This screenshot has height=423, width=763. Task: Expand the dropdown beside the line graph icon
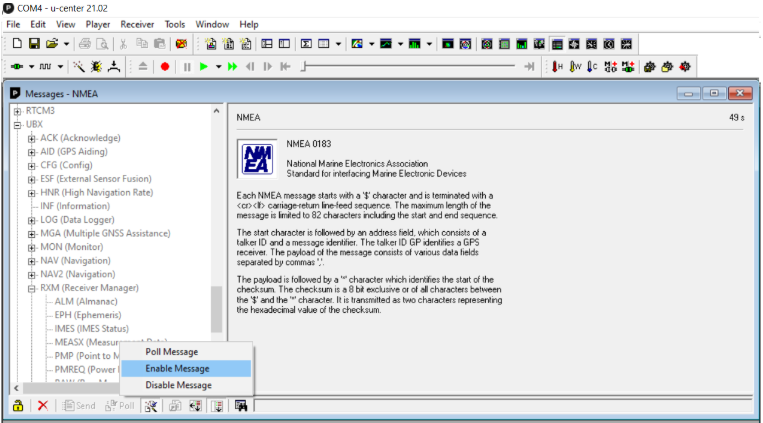click(400, 44)
